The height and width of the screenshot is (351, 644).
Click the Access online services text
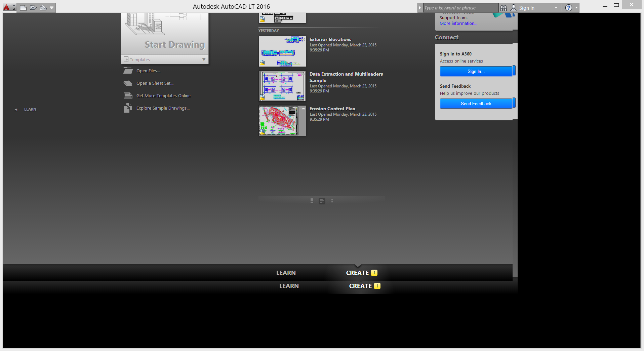point(461,61)
